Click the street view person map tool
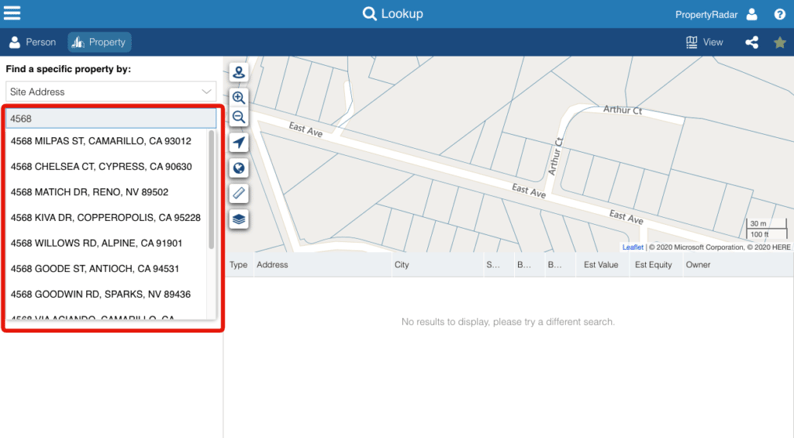The image size is (794, 438). pos(239,72)
